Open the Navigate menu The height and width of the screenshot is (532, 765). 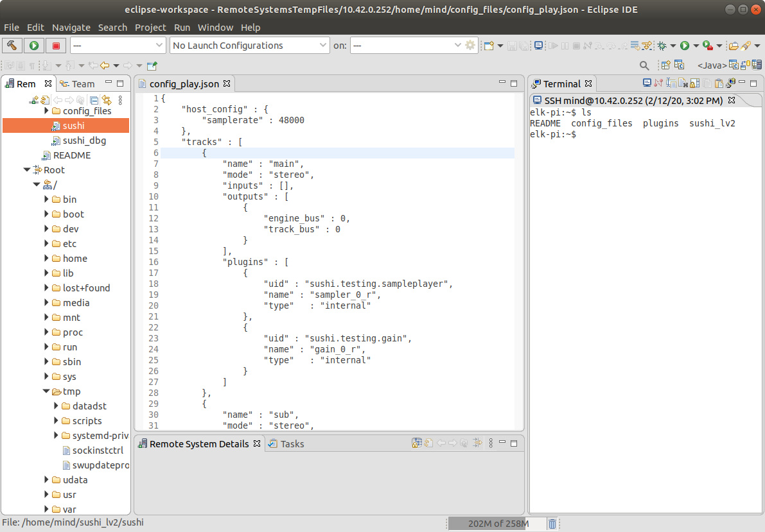[71, 28]
